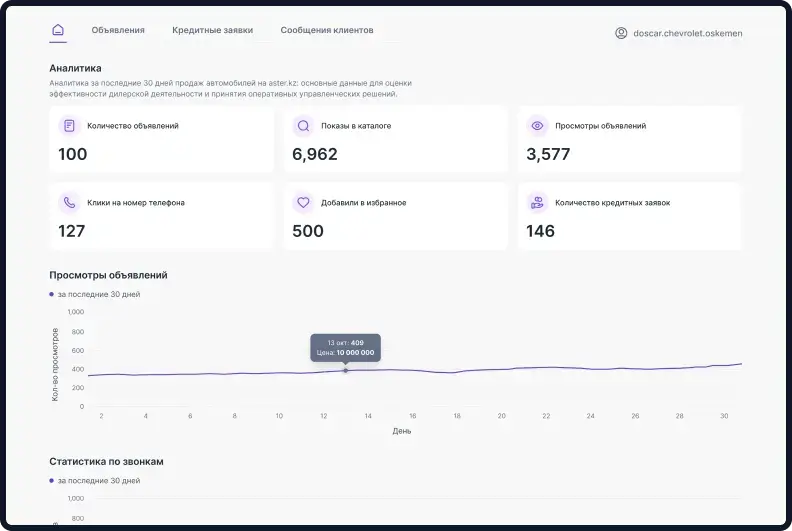Click the magnifier icon for Показы в каталоге
792x531 pixels.
click(x=303, y=126)
